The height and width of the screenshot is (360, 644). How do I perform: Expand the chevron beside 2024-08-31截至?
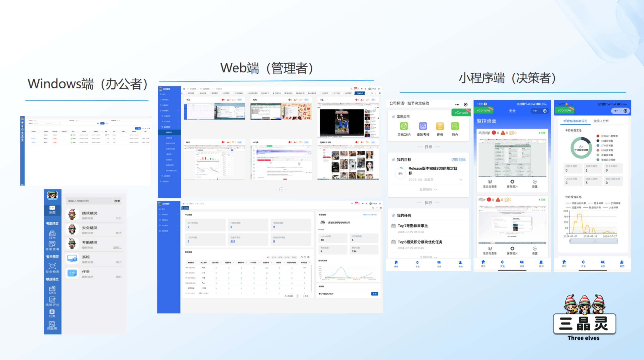coord(461,180)
